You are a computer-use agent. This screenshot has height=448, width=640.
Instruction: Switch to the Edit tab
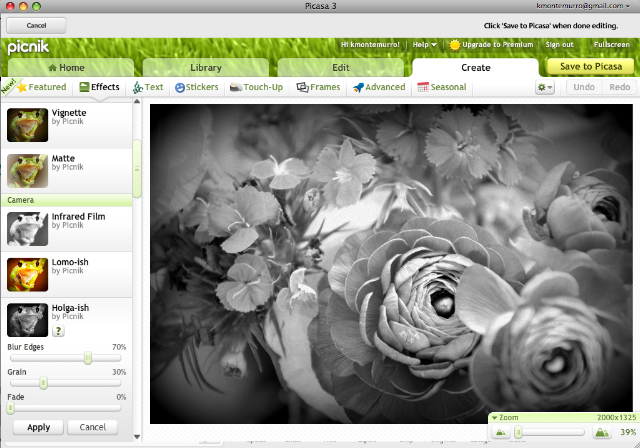click(341, 68)
